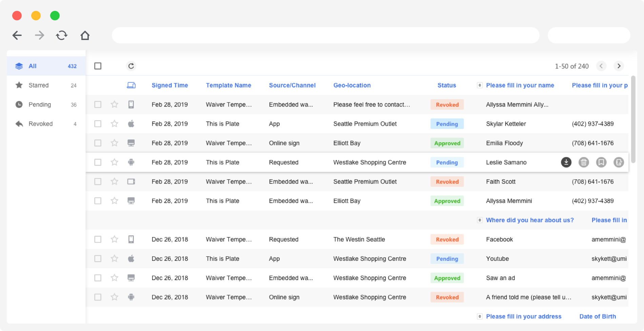The image size is (644, 331).
Task: Click the Status column header
Action: (446, 85)
